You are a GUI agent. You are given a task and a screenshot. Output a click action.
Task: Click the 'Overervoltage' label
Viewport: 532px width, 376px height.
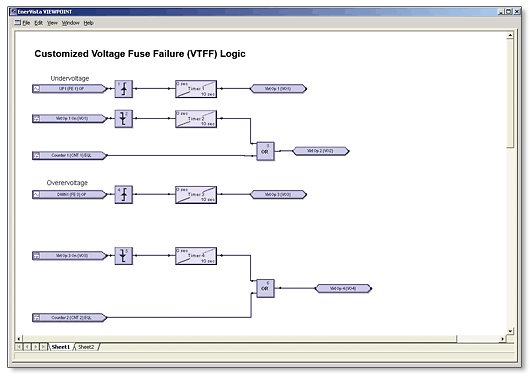tap(67, 183)
